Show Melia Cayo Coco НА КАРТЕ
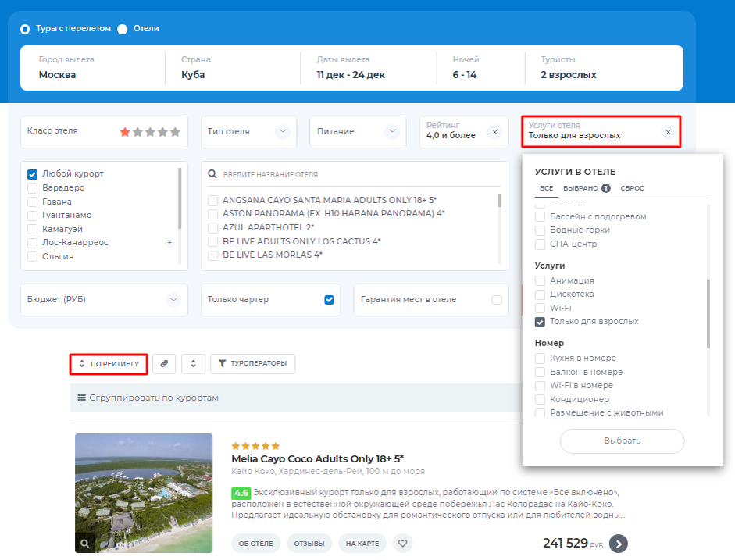 (x=362, y=544)
